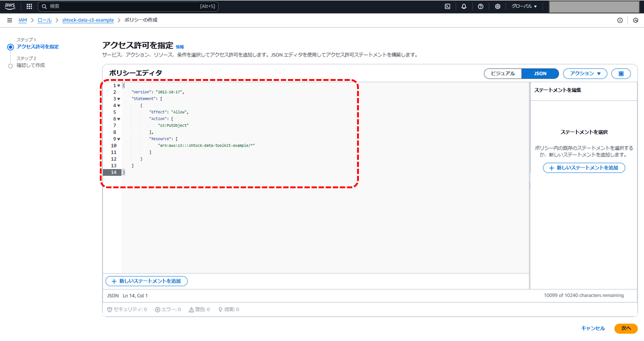Click the "2012-10-17" version value

pyautogui.click(x=169, y=92)
